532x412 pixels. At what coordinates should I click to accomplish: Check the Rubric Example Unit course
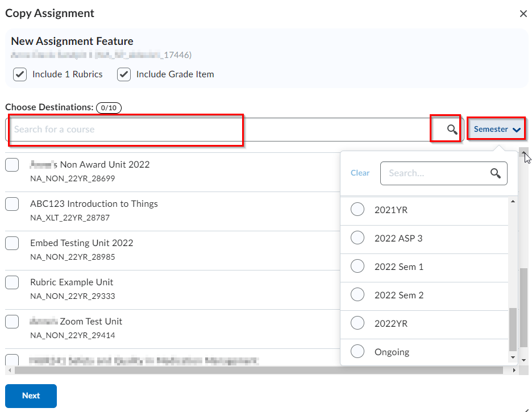(x=12, y=282)
